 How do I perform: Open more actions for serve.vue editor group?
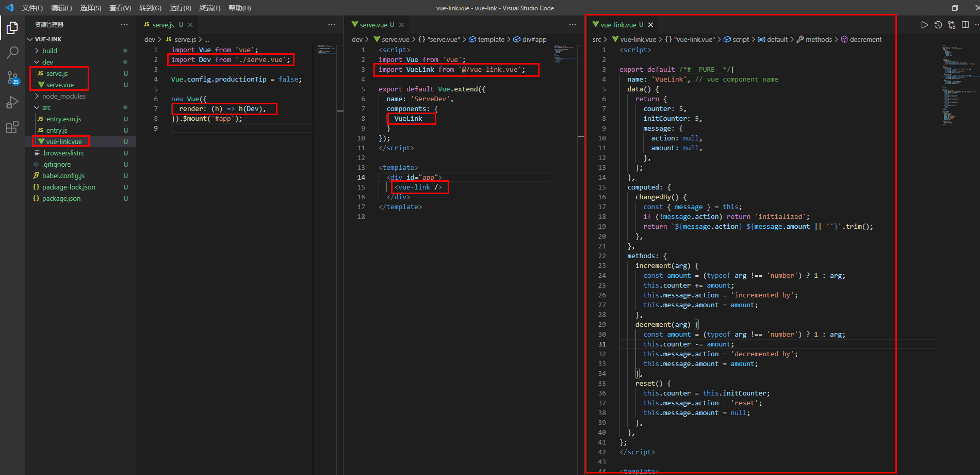[x=573, y=25]
